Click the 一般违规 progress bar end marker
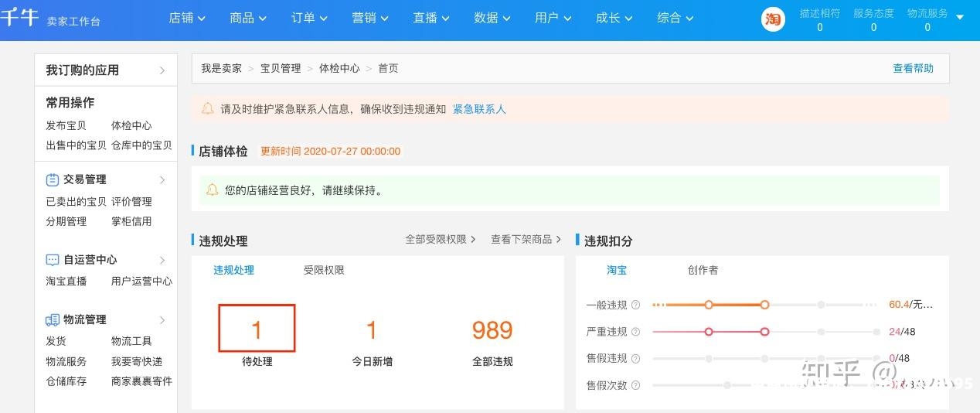This screenshot has height=413, width=980. (x=764, y=305)
